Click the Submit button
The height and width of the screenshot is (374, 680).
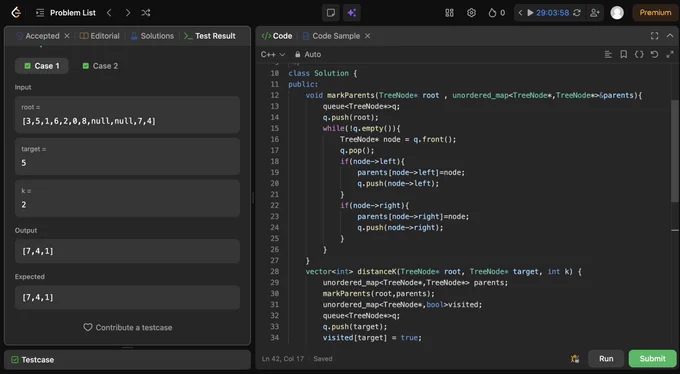pyautogui.click(x=652, y=359)
